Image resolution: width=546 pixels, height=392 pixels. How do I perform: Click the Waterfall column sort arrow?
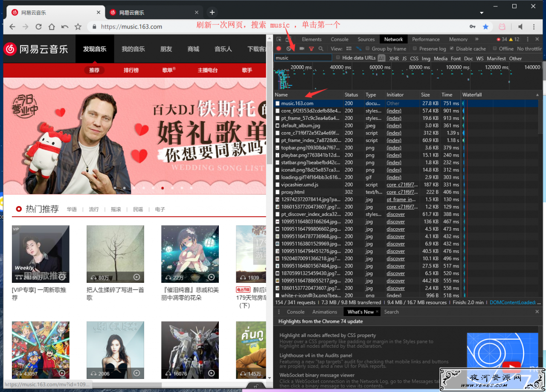point(537,95)
